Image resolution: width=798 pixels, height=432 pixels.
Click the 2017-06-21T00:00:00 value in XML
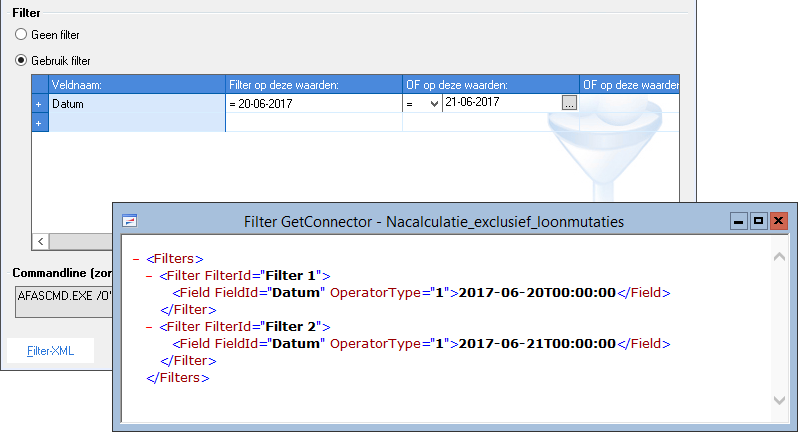[537, 343]
